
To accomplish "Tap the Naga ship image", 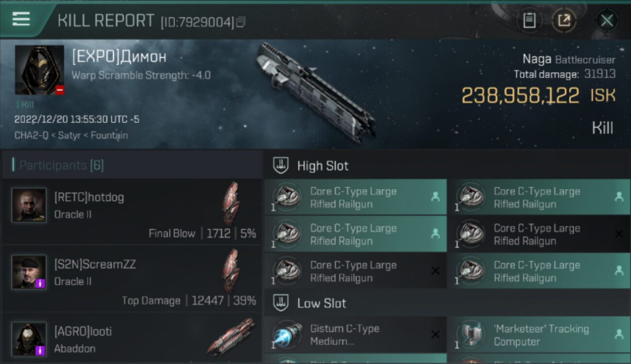I will pos(315,91).
